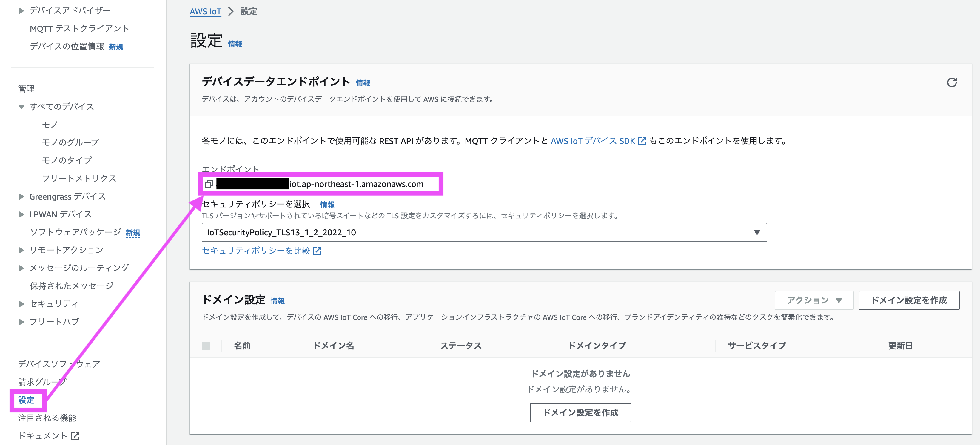This screenshot has width=980, height=445.
Task: Open 情報 link beside デバイスデータエンドポイント
Action: (363, 83)
